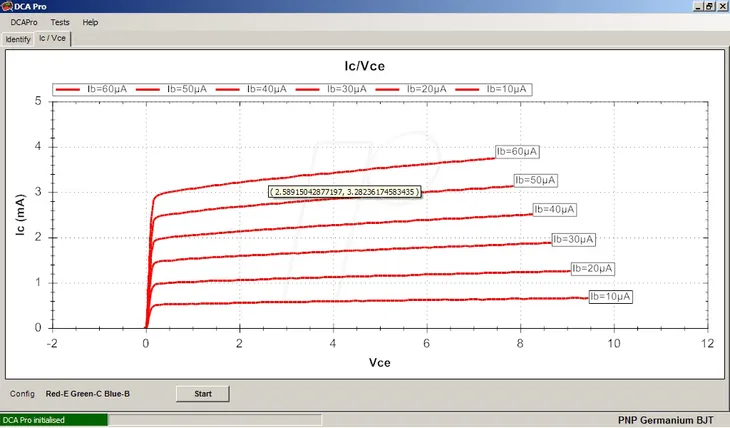730x428 pixels.
Task: Click the Vce x-axis label
Action: tap(379, 363)
